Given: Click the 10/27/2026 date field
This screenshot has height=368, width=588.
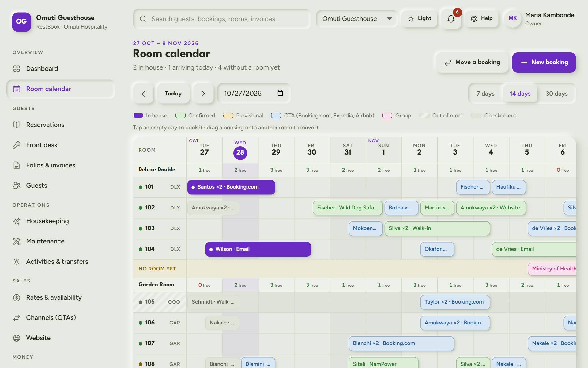Looking at the screenshot, I should tap(254, 94).
